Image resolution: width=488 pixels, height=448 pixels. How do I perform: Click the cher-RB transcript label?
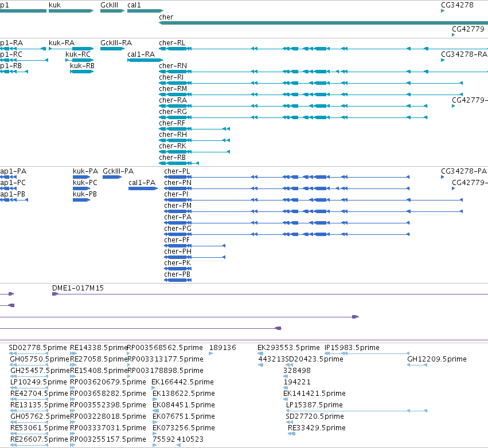click(x=172, y=158)
